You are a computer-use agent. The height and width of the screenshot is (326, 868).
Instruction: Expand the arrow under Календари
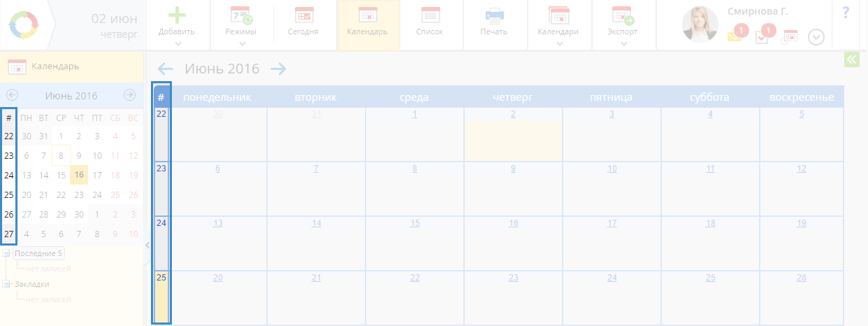[x=558, y=43]
